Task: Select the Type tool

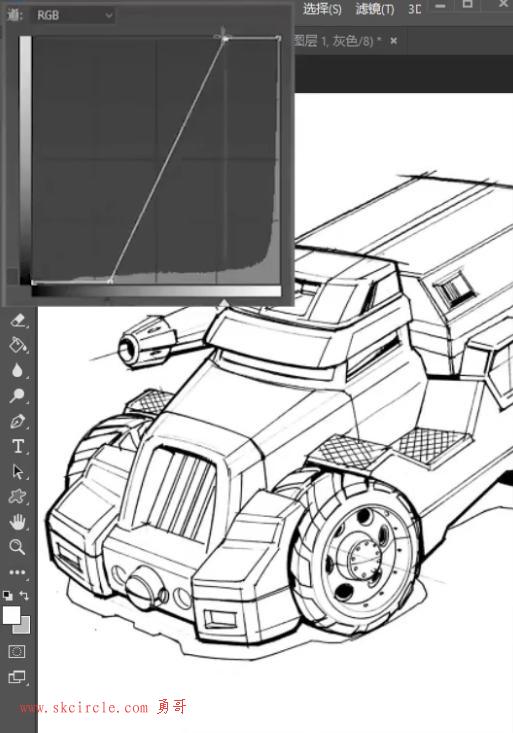Action: [18, 446]
